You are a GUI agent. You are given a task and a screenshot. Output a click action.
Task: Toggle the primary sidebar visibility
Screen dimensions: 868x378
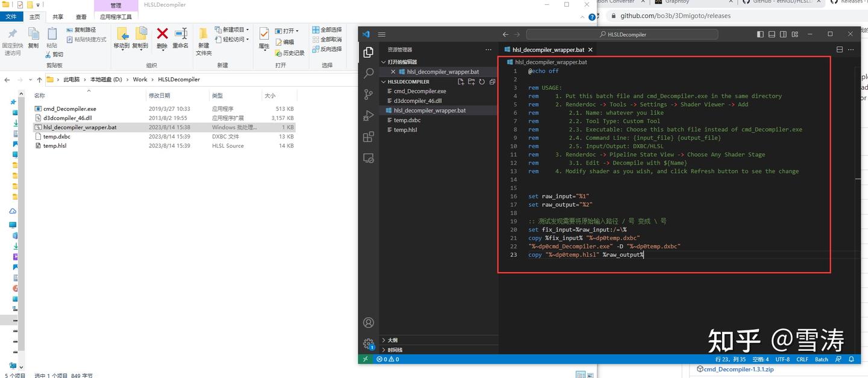[x=760, y=34]
